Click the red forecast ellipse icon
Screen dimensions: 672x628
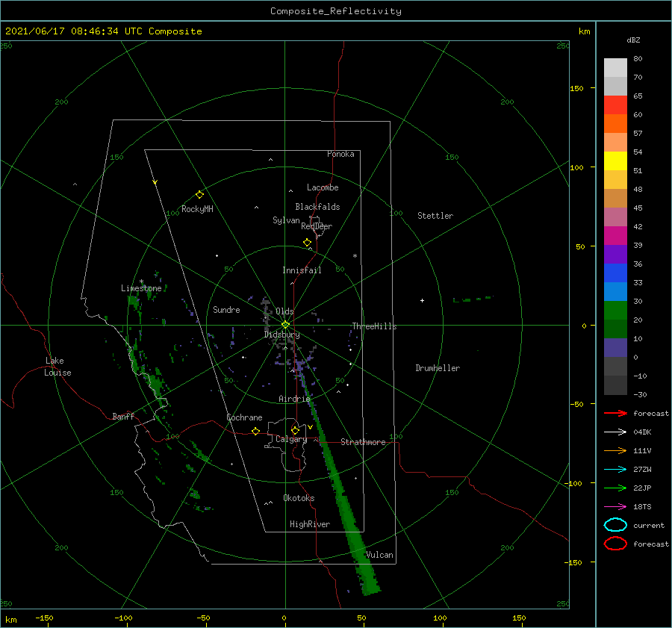(x=615, y=544)
